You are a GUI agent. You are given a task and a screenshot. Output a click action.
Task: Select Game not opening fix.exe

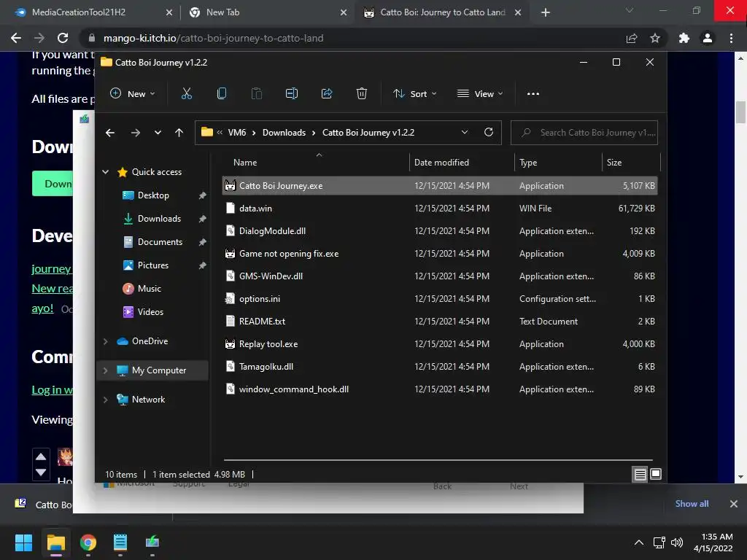(440, 253)
